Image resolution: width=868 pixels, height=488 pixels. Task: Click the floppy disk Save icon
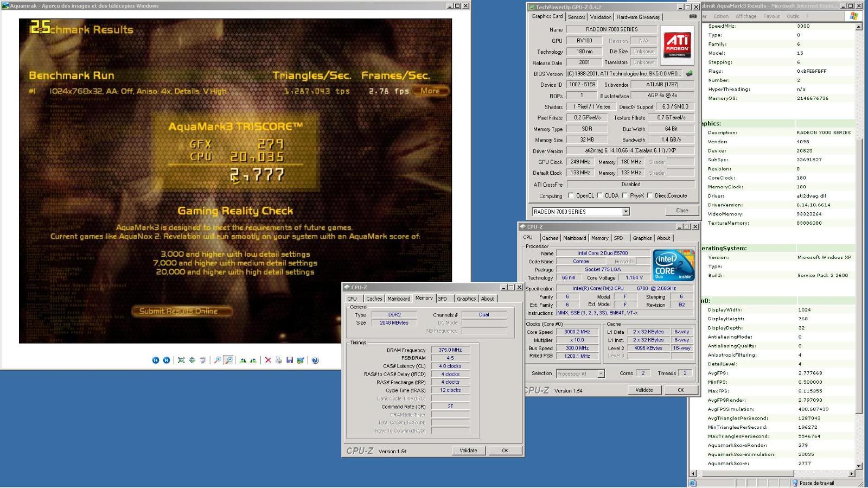pyautogui.click(x=290, y=360)
